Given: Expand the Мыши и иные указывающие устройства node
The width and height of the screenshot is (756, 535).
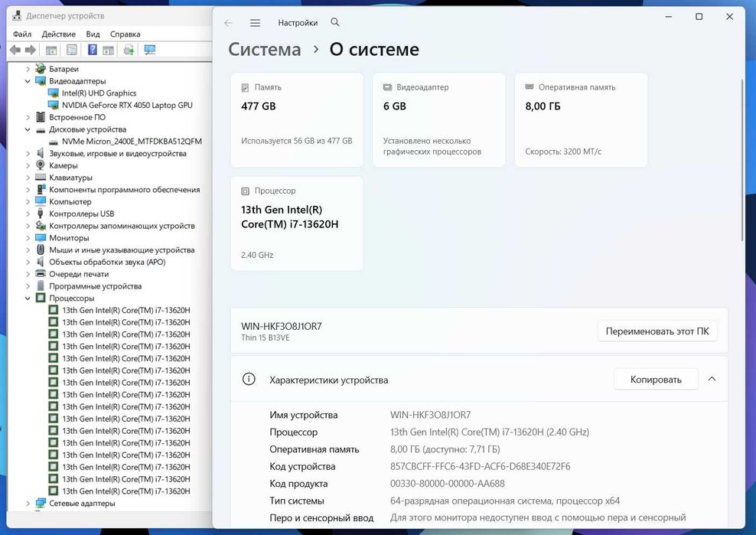Looking at the screenshot, I should [28, 250].
